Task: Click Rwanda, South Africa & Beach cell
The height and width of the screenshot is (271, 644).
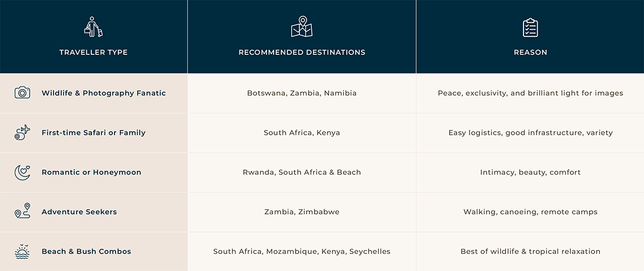Action: pyautogui.click(x=302, y=173)
